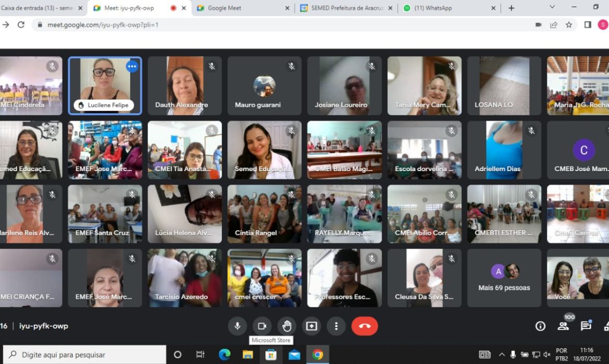
Task: Reload the Meet page
Action: [21, 25]
